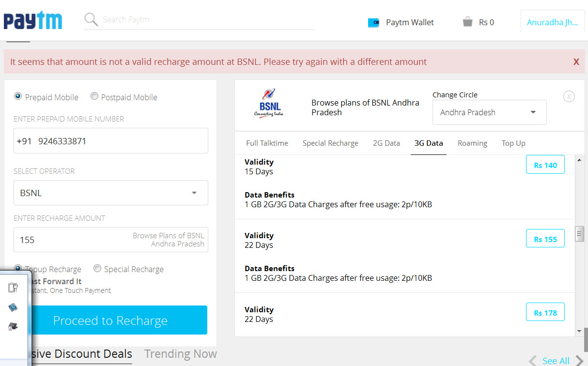
Task: Select the Rs 178 plan button
Action: pyautogui.click(x=545, y=313)
